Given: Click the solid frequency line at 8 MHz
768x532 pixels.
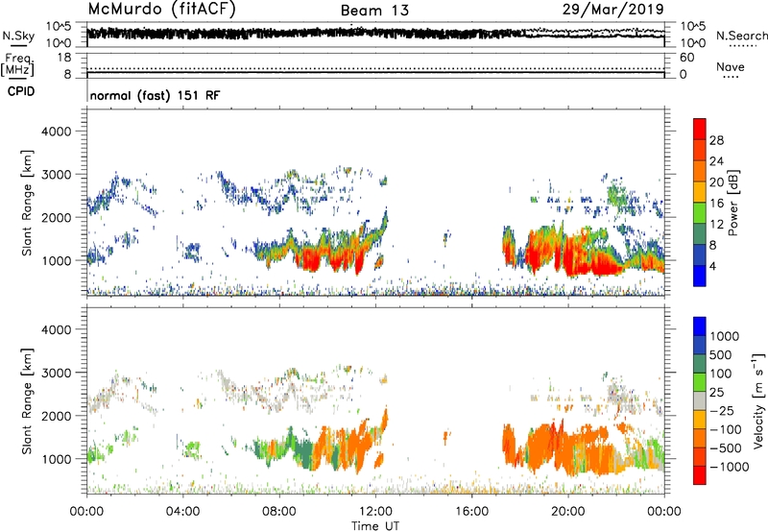Looking at the screenshot, I should (375, 74).
